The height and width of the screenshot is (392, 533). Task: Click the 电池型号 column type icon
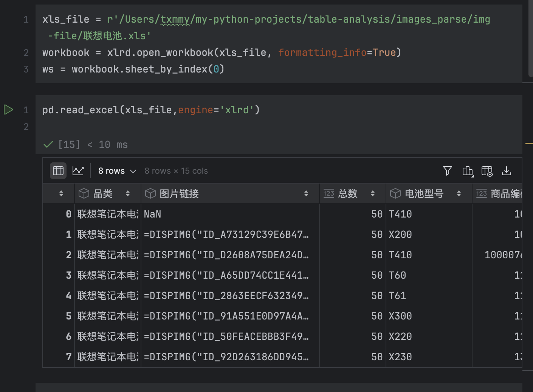(x=395, y=193)
